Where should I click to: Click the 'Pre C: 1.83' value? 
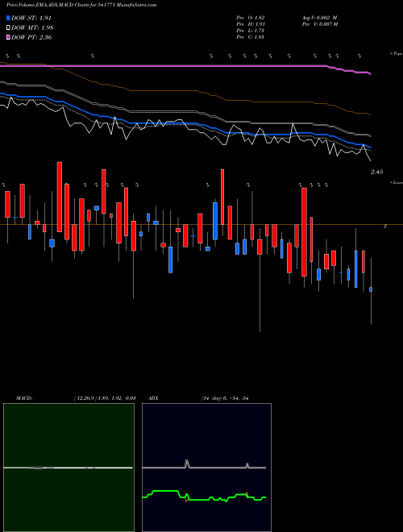251,37
